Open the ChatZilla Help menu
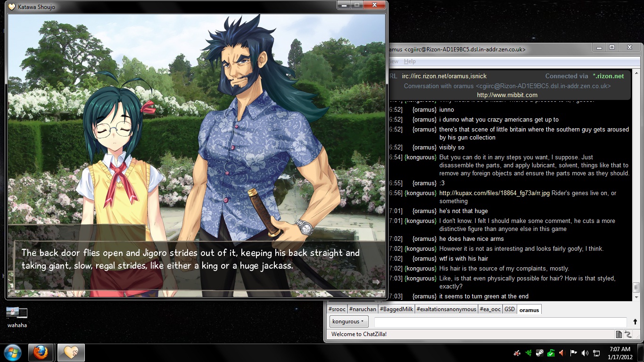 (410, 61)
